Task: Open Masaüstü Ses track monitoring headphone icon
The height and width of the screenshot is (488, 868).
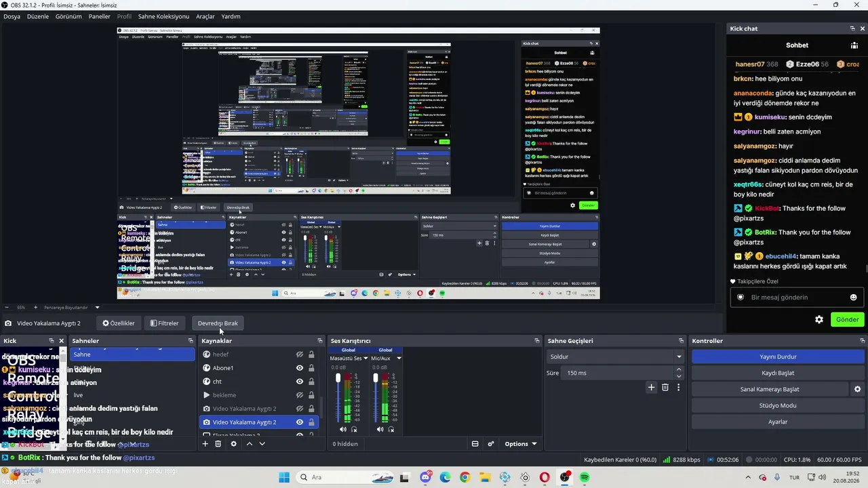Action: [x=354, y=429]
